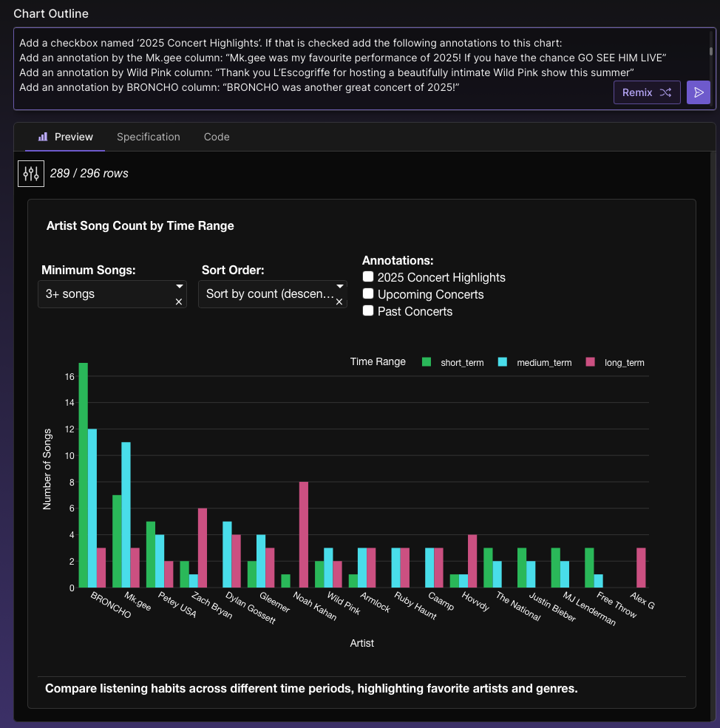
Task: Click the BRONCHO medium_term cyan bar
Action: [92, 508]
